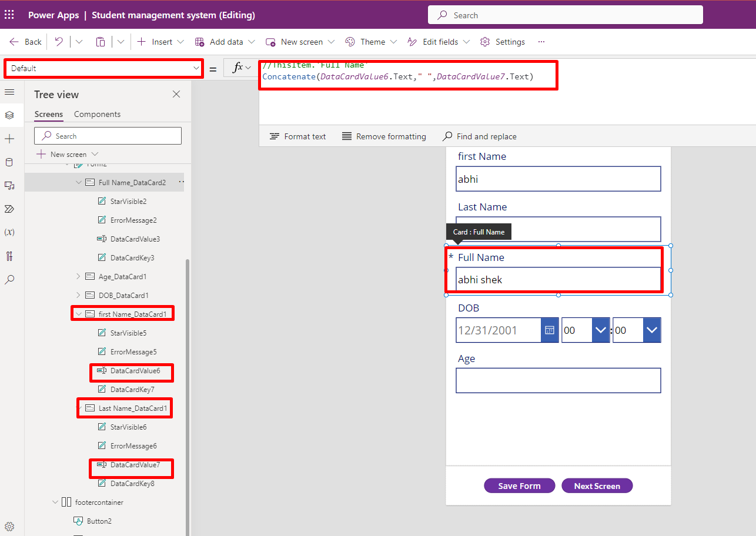This screenshot has height=536, width=756.
Task: Open the app launcher waffle icon
Action: tap(9, 15)
